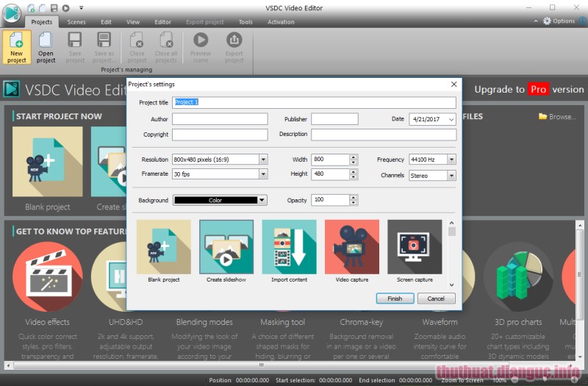Close the Project's settings dialog
588x386 pixels.
(453, 84)
